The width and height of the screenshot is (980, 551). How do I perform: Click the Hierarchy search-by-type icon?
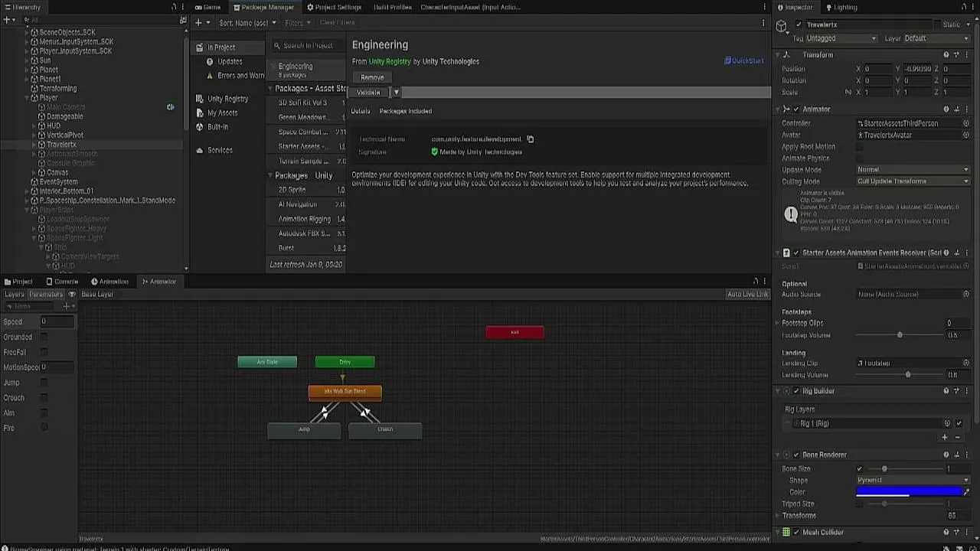click(x=182, y=21)
